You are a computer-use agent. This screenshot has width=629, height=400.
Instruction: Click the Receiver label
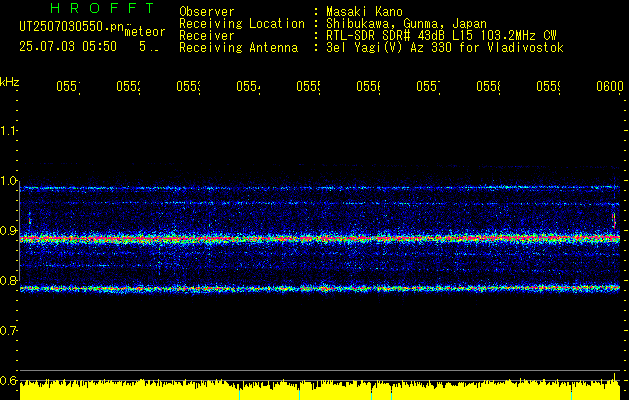[207, 36]
